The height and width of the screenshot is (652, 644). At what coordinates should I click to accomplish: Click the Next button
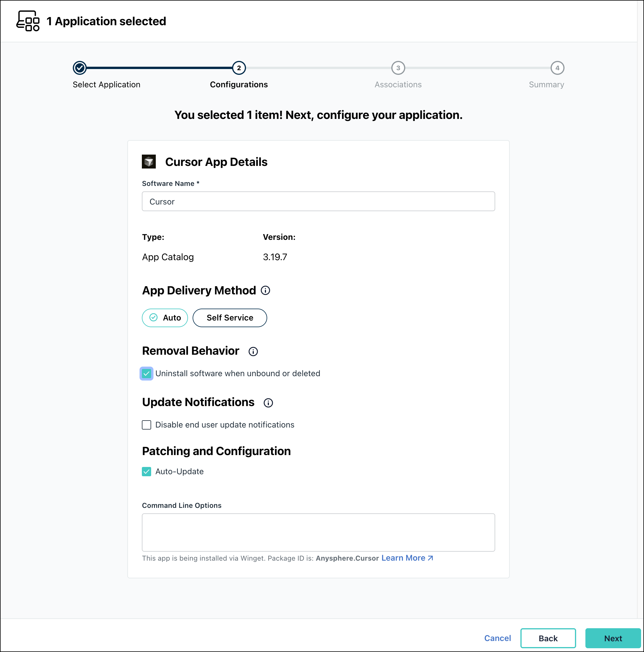tap(613, 638)
